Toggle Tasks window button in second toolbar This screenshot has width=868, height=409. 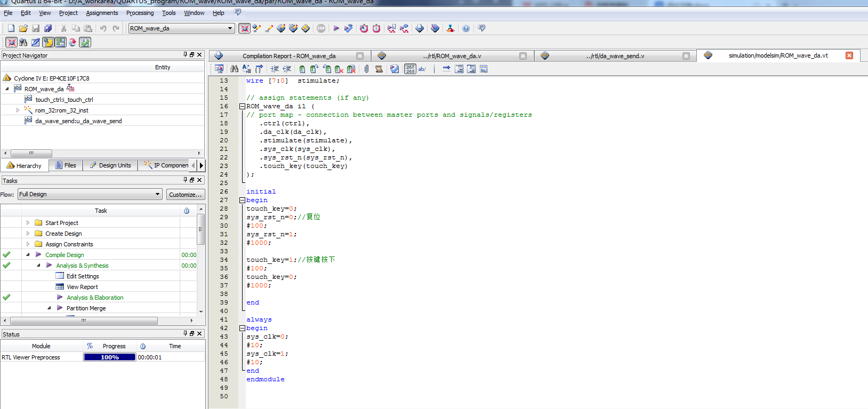[x=60, y=42]
